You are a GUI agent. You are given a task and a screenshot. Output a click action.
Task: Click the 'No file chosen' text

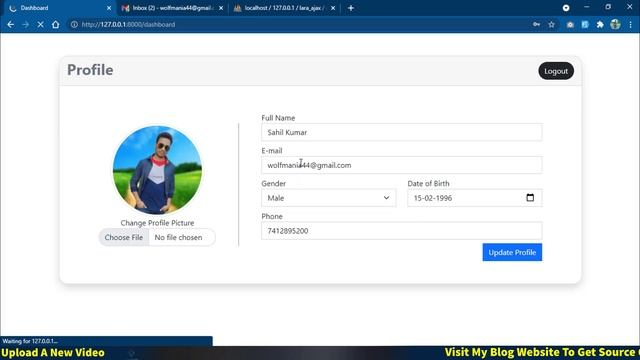click(x=178, y=237)
